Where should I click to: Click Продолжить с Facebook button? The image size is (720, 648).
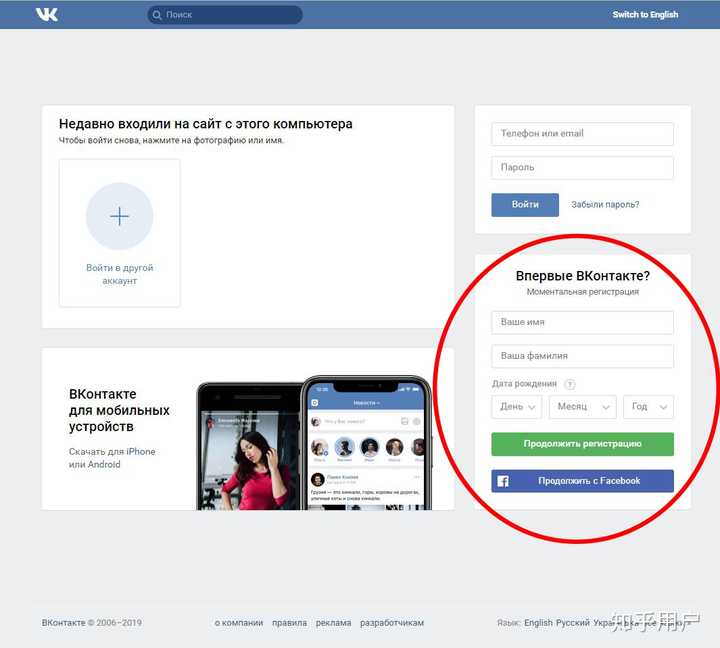(x=582, y=481)
